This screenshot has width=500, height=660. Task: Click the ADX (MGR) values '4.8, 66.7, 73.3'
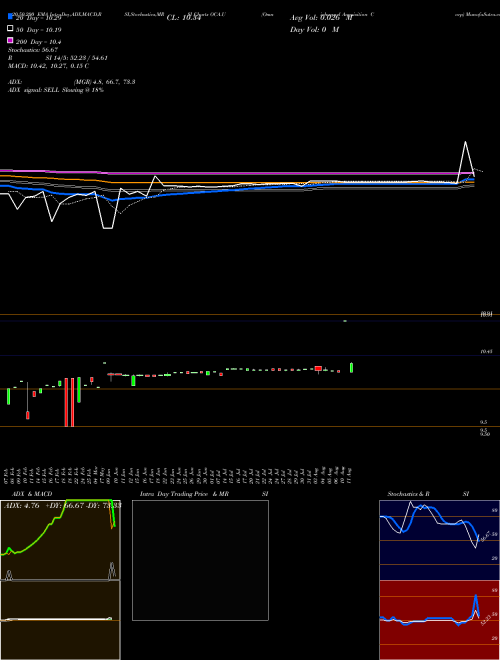click(114, 82)
